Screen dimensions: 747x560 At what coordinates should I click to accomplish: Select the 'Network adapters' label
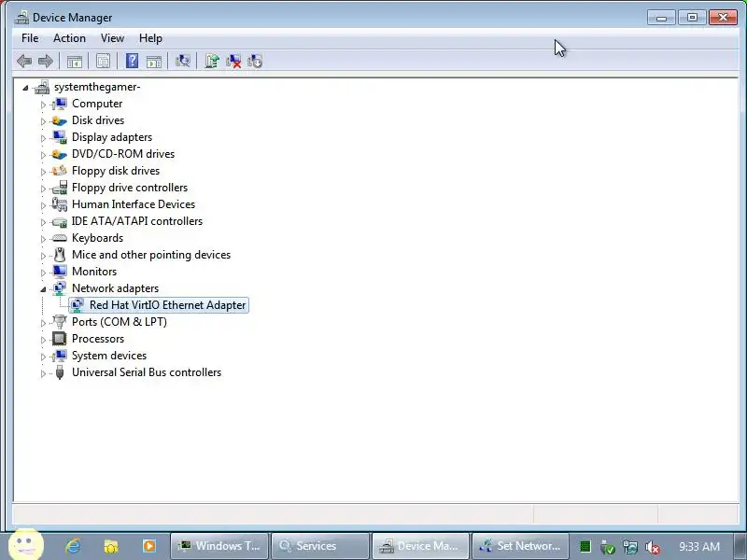[115, 288]
